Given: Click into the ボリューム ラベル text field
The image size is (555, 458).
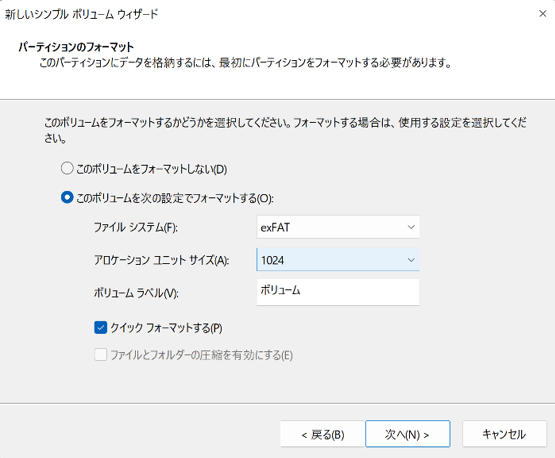Looking at the screenshot, I should tap(338, 292).
